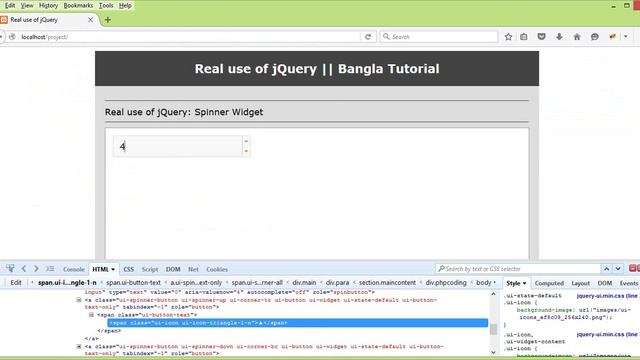
Task: Select a.ui-spin...ext-only breadcrumb
Action: tap(196, 283)
